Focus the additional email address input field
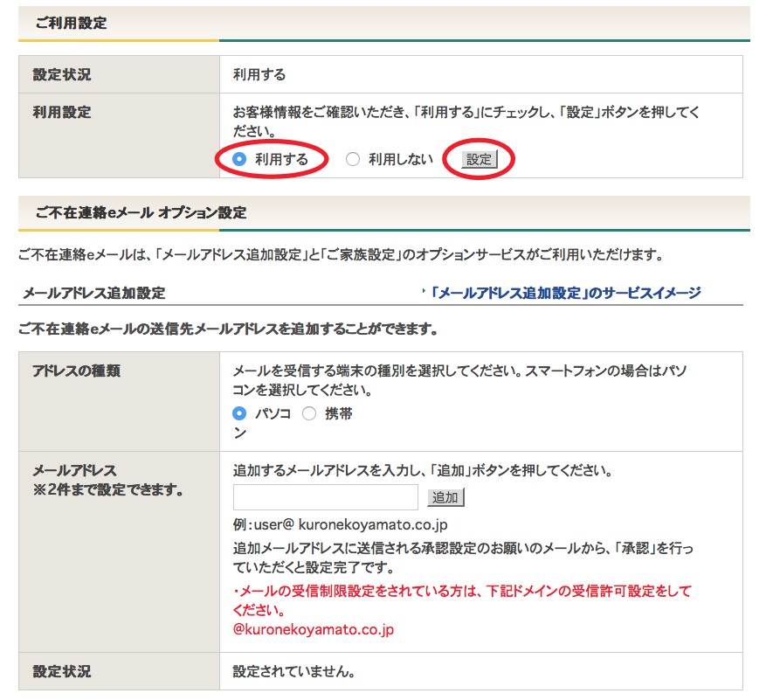 [326, 497]
